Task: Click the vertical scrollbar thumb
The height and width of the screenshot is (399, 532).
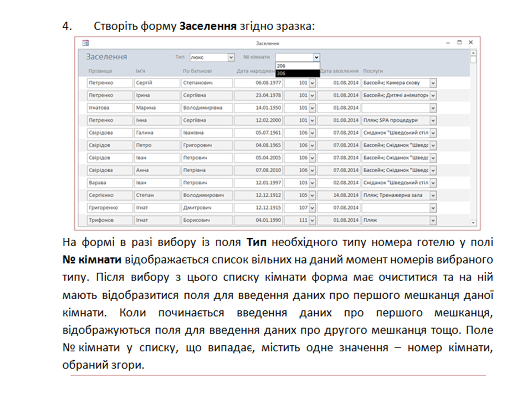Action: pos(473,60)
